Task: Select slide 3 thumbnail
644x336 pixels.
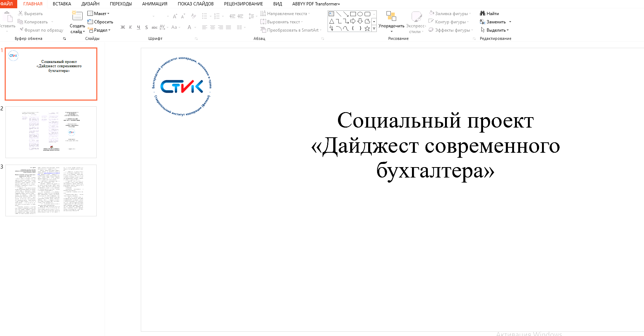Action: [x=51, y=190]
